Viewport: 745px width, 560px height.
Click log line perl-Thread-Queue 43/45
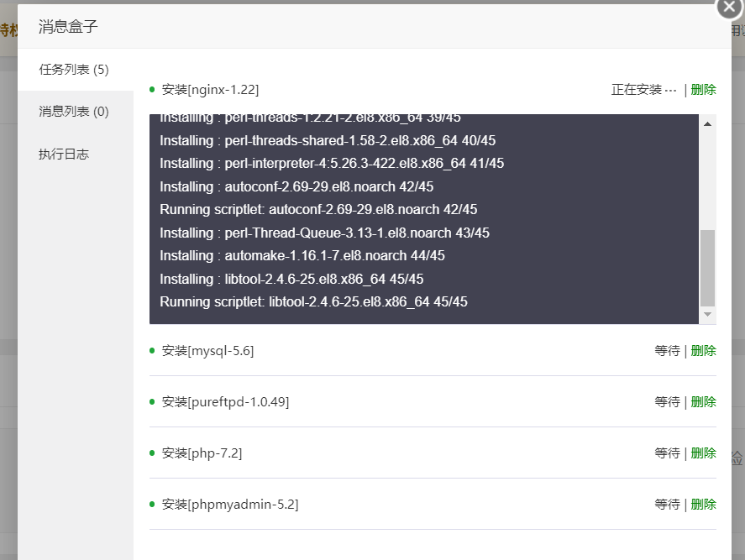tap(324, 233)
